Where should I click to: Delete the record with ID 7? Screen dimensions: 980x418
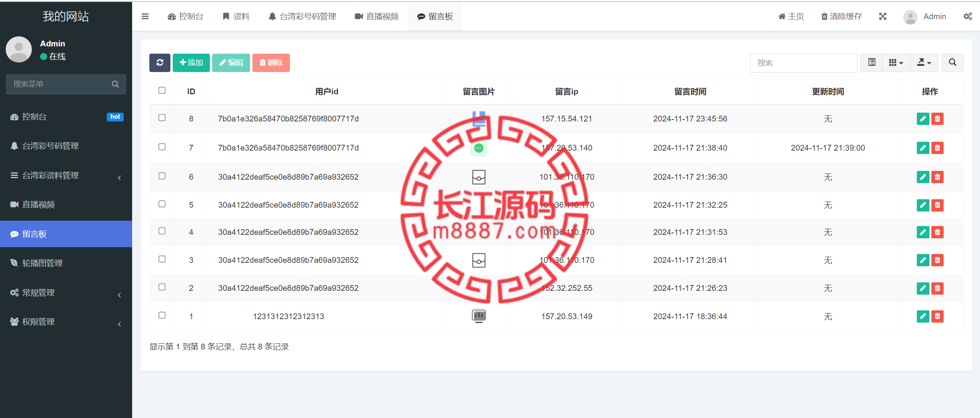[937, 148]
